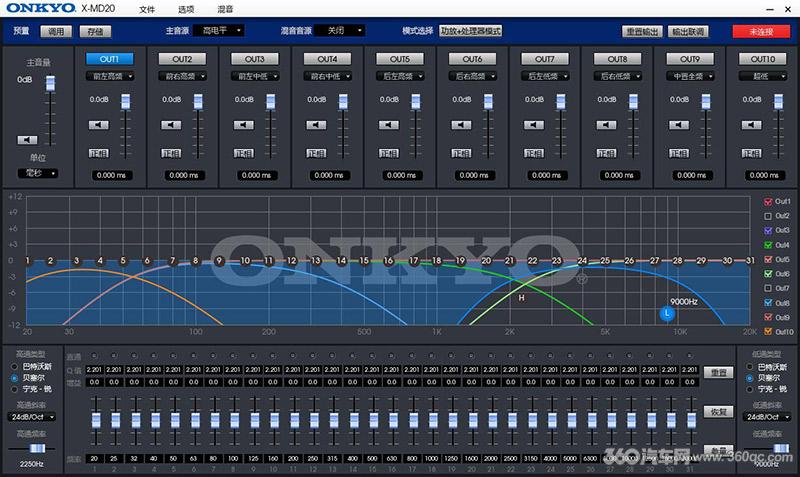The width and height of the screenshot is (800, 477).
Task: Mute the OUT5 channel speaker icon
Action: pyautogui.click(x=388, y=125)
